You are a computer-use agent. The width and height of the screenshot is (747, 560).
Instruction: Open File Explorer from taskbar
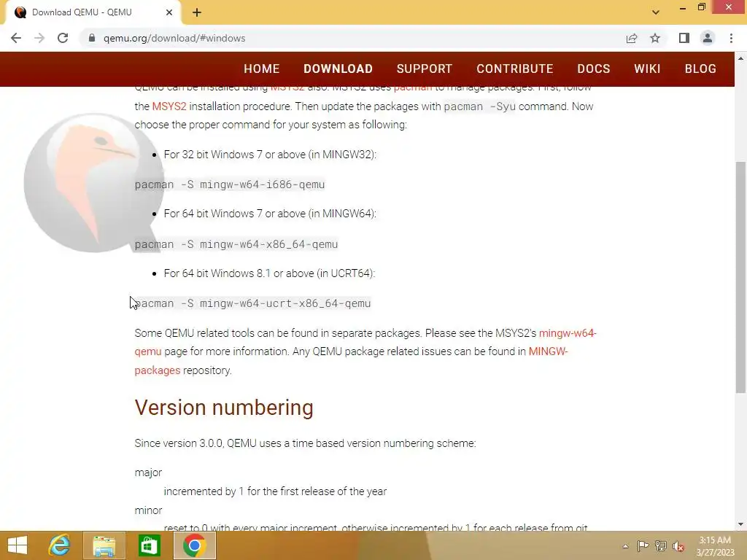tap(104, 545)
